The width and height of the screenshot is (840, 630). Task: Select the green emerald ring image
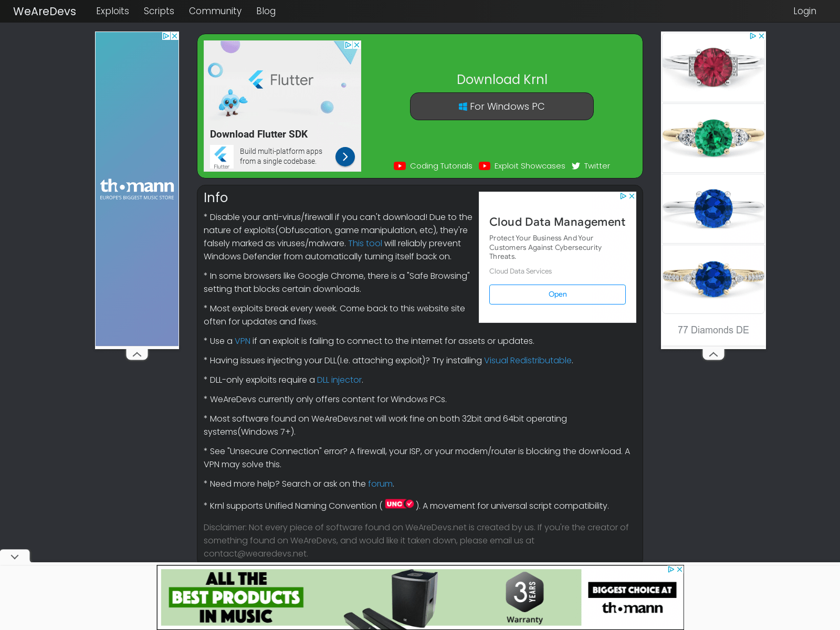point(713,138)
